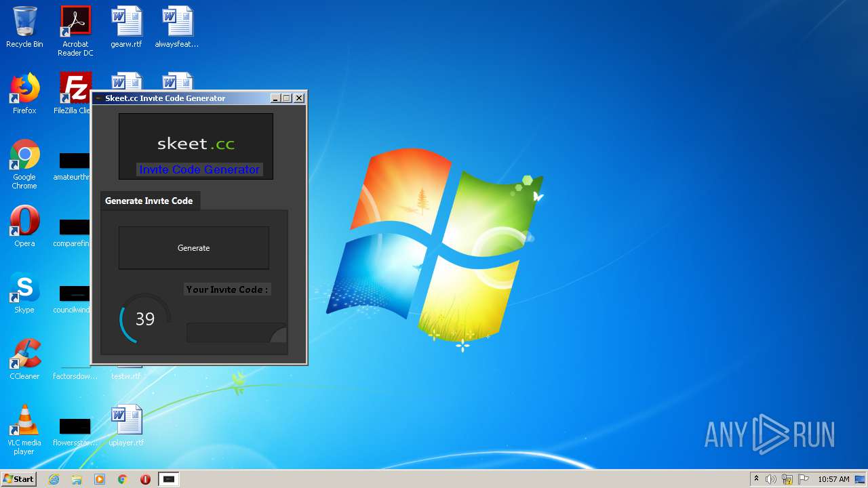This screenshot has height=488, width=868.
Task: Open Windows Media Player taskbar icon
Action: (100, 479)
